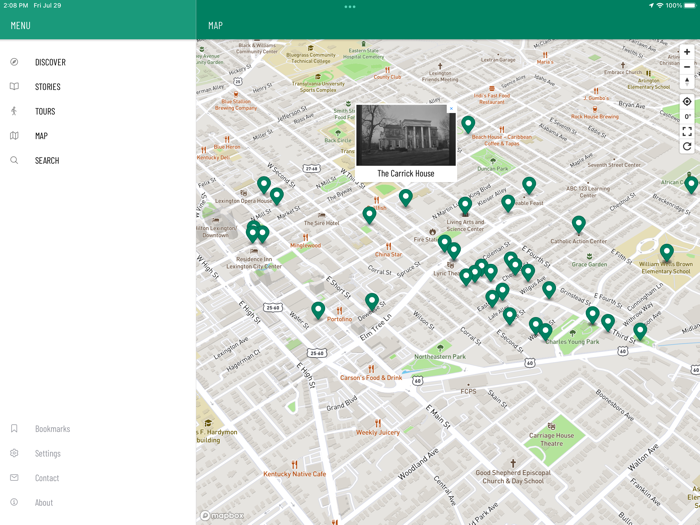Open the Contact entry
The image size is (700, 525).
point(47,478)
